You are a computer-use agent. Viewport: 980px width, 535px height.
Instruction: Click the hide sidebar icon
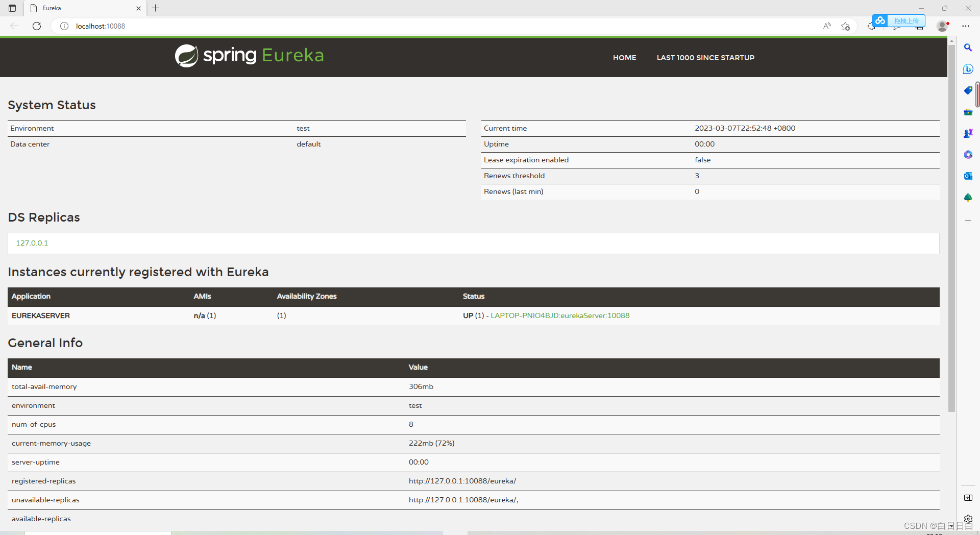click(x=968, y=498)
